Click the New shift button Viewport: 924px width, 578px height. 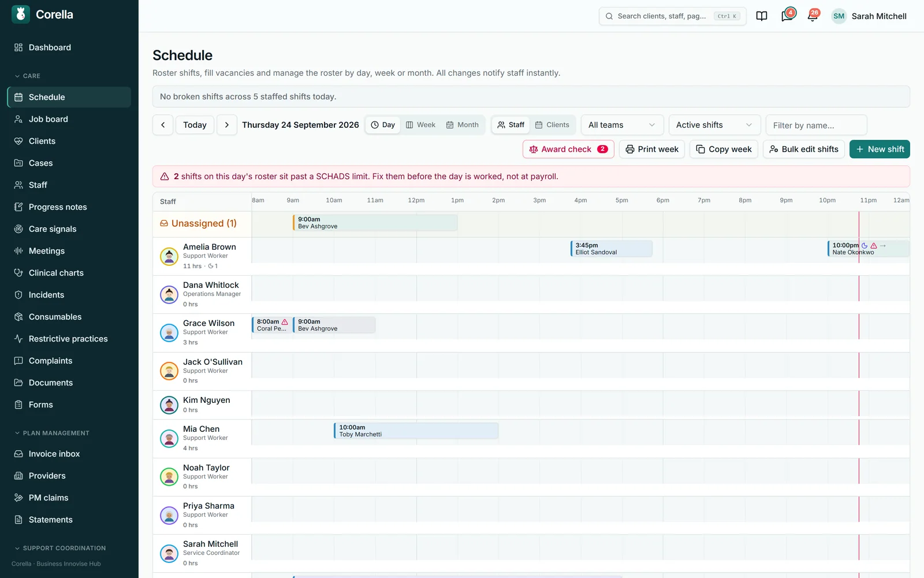click(880, 149)
